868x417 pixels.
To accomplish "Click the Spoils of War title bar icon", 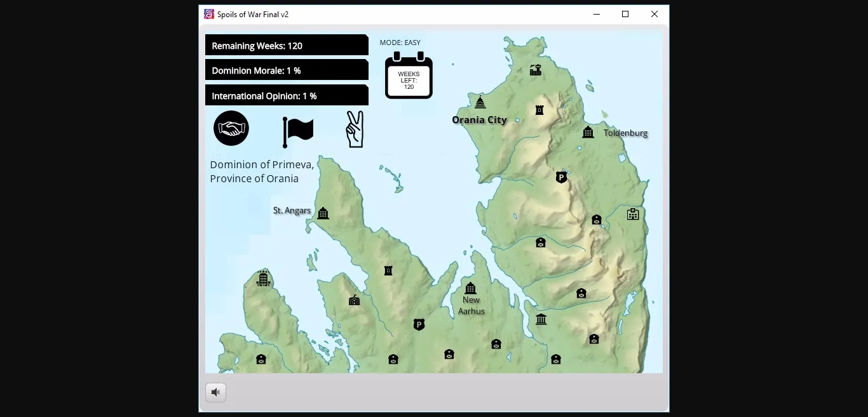I will point(209,14).
